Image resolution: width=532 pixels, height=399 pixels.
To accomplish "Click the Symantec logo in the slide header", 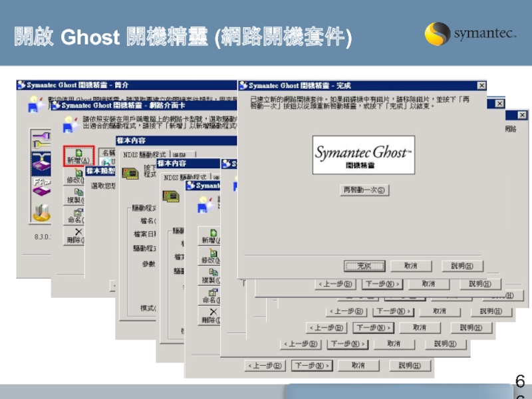I will (470, 34).
